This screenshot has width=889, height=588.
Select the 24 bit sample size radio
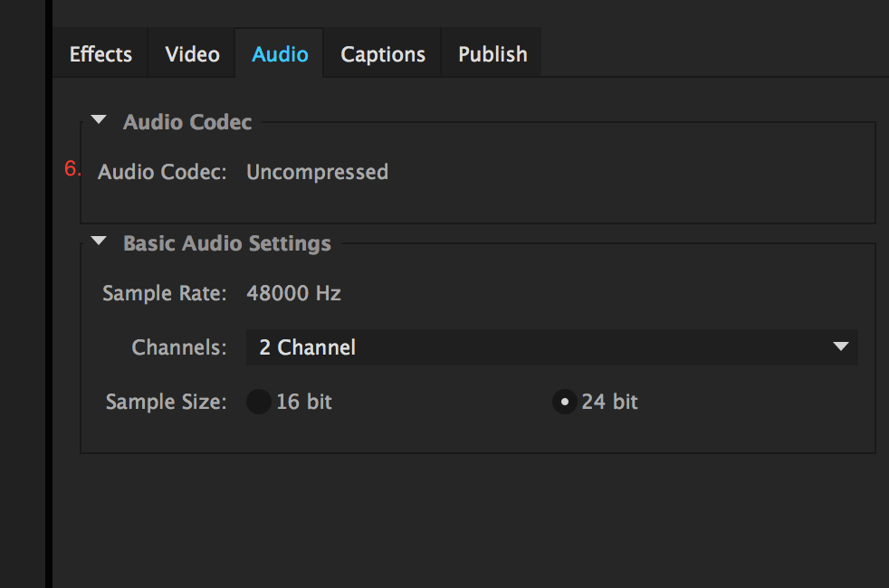tap(565, 402)
